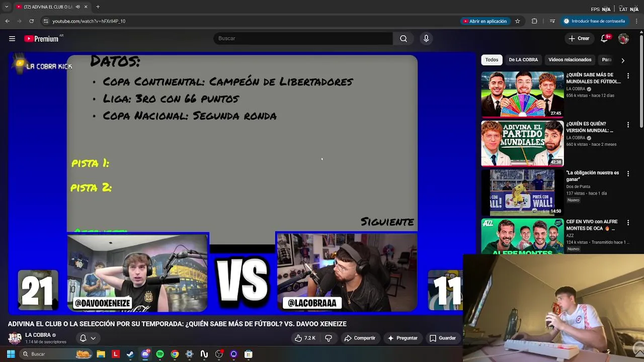Open File Explorer from taskbar

[101, 354]
